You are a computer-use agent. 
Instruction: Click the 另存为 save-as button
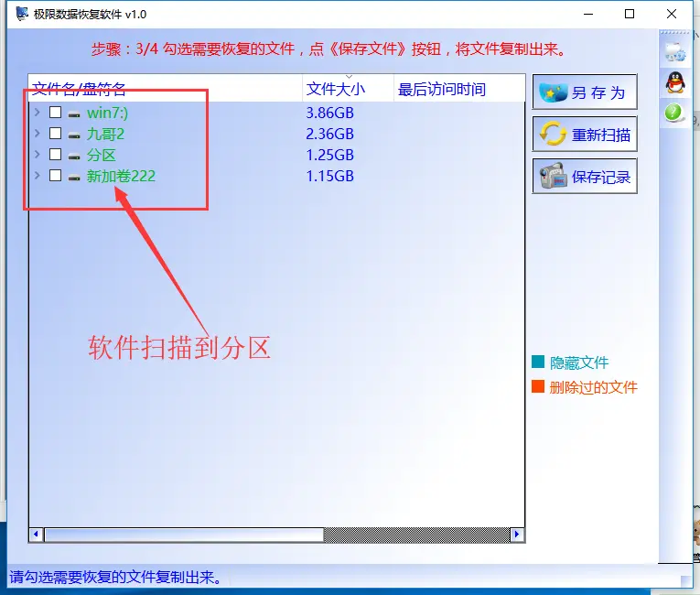585,92
